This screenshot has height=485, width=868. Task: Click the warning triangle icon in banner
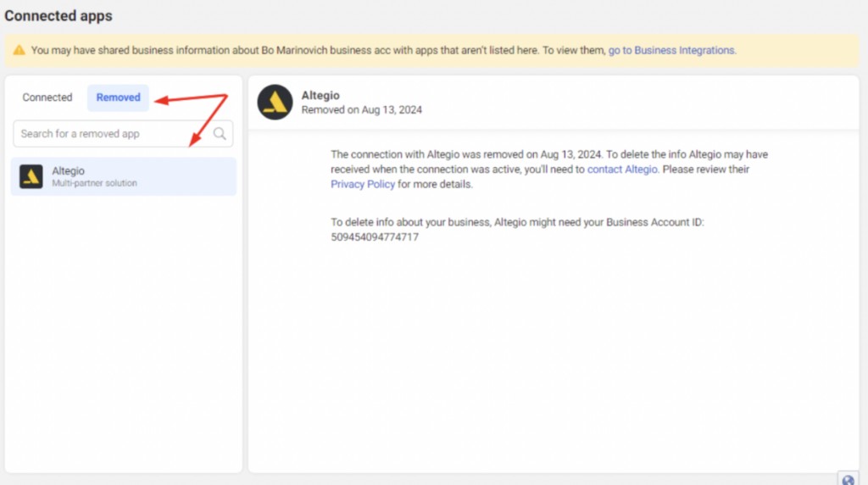pos(19,51)
